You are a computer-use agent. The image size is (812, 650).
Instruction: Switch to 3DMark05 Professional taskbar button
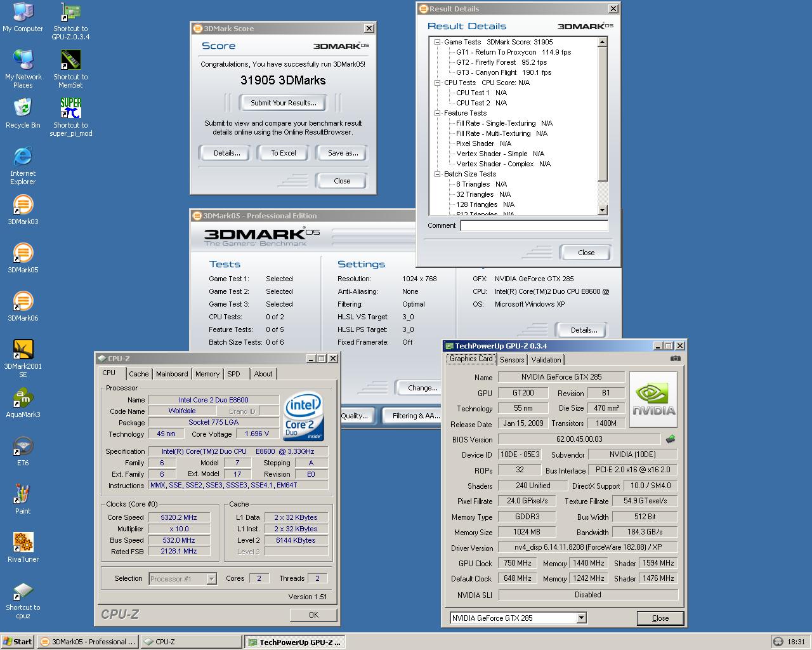click(x=88, y=642)
